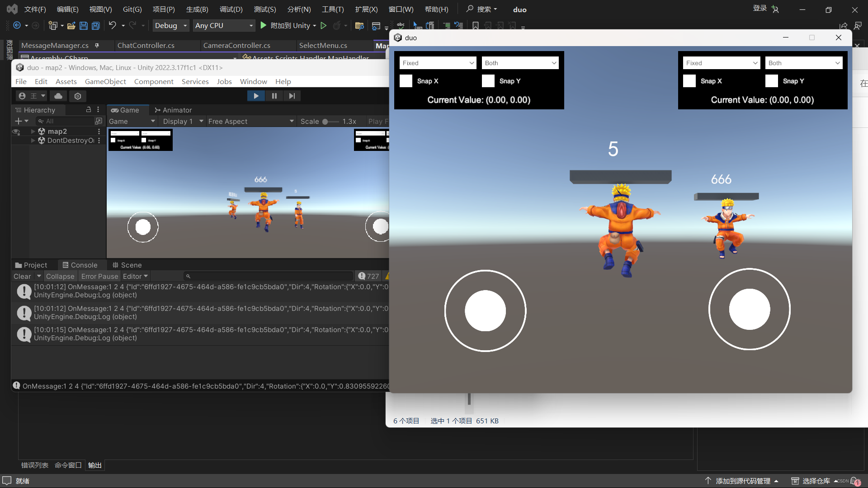The width and height of the screenshot is (868, 488).
Task: Click the Hierarchy panel lock icon
Action: (89, 110)
